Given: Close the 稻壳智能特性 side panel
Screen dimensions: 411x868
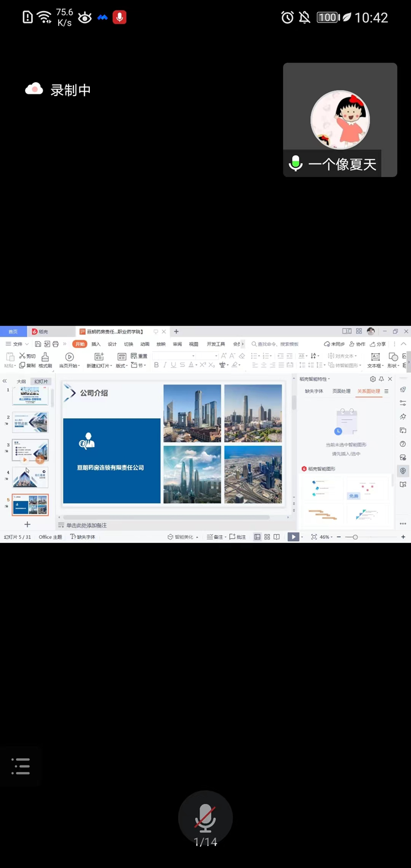Looking at the screenshot, I should [390, 379].
